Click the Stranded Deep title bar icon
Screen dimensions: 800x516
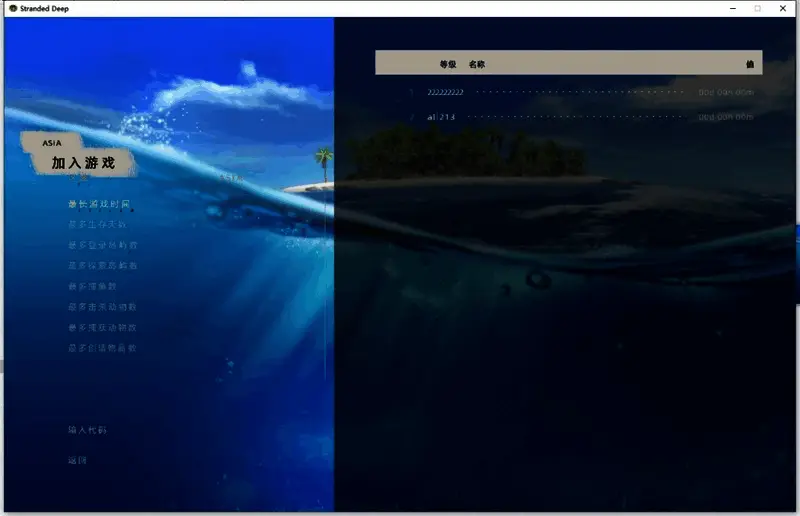click(11, 8)
